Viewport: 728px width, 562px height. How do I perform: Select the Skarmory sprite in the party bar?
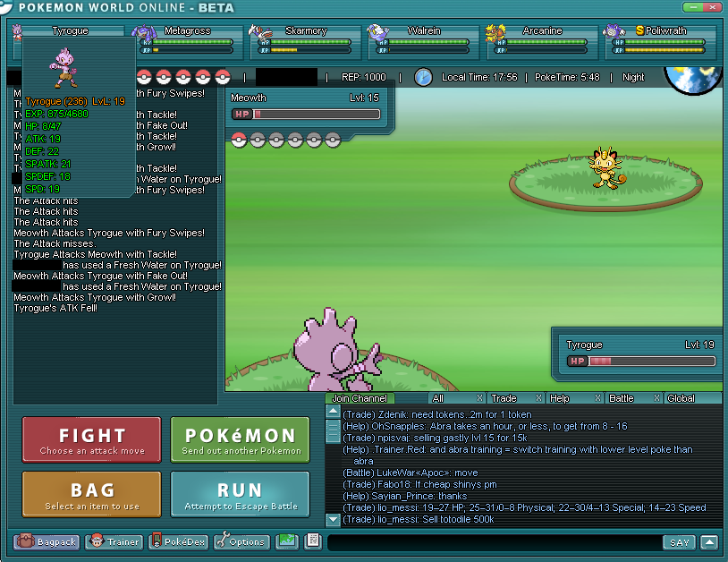[260, 32]
